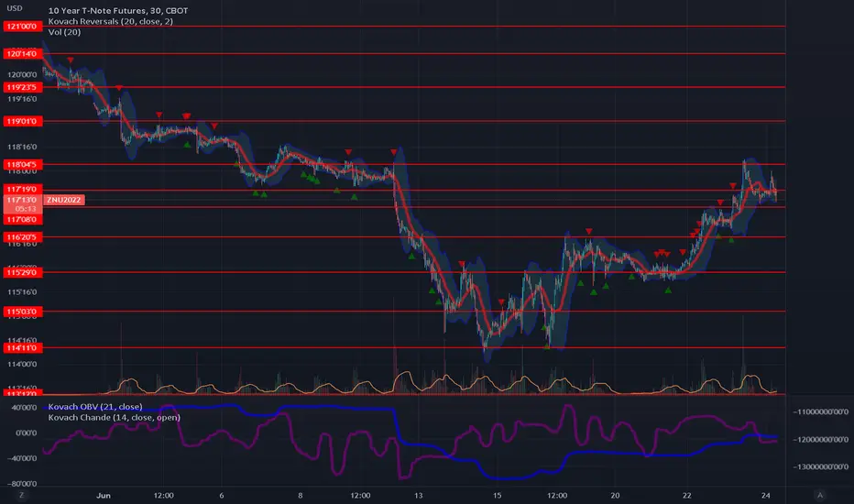The width and height of the screenshot is (854, 504).
Task: Click the 05:13 bar countdown timer label
Action: coord(26,209)
